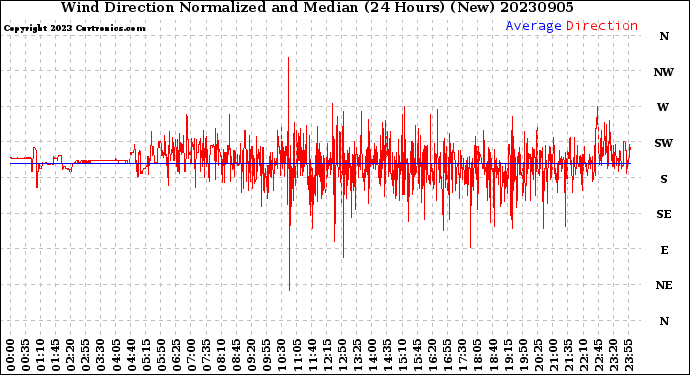The image size is (690, 375).
Task: Click the 11:40 time axis label
Action: [312, 355]
